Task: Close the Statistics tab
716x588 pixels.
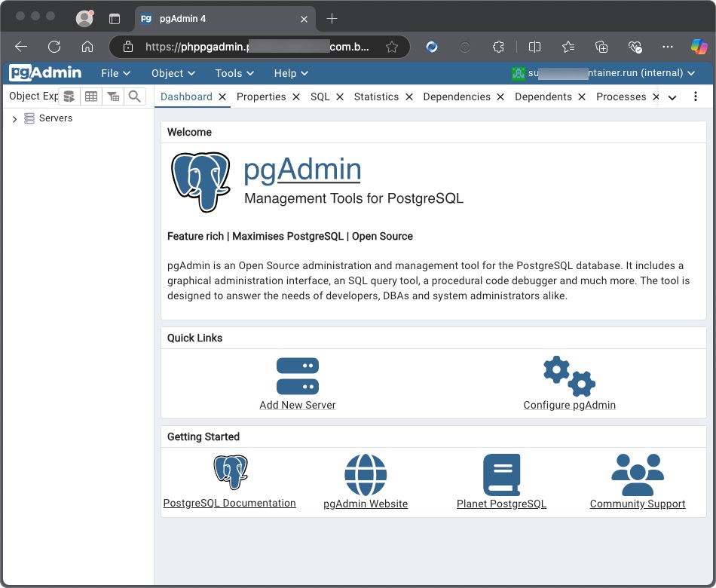Action: coord(409,96)
